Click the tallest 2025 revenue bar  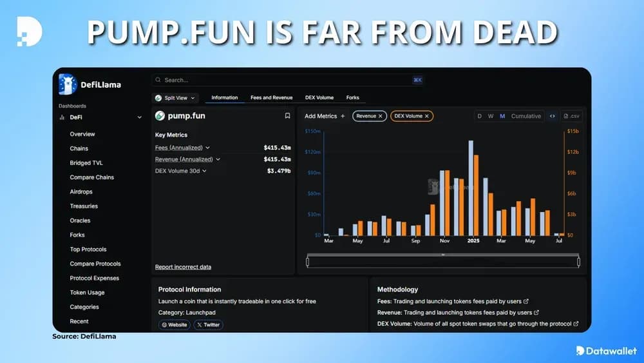coord(471,188)
